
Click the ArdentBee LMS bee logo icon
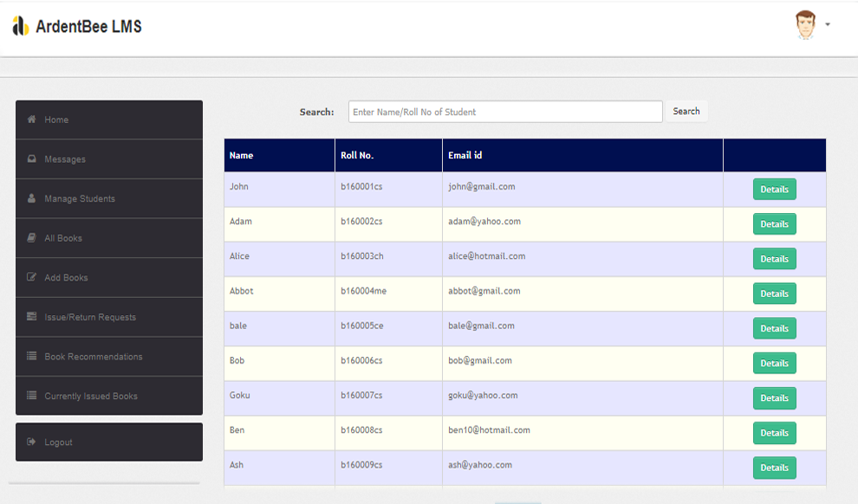pyautogui.click(x=20, y=27)
